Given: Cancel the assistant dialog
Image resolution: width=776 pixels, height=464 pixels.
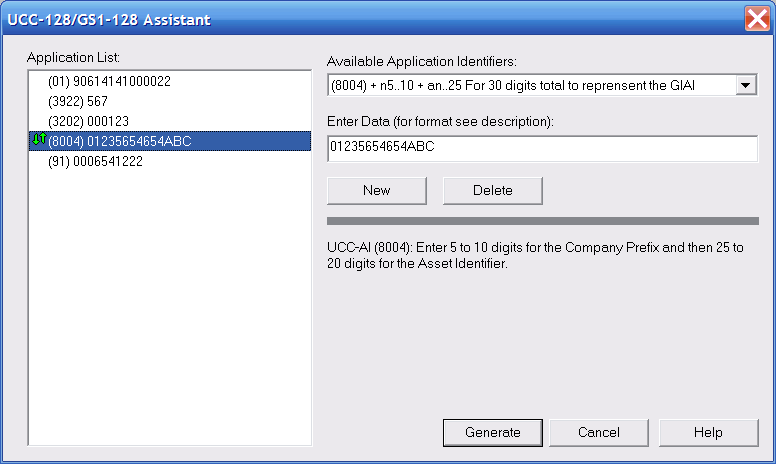Looking at the screenshot, I should [599, 433].
